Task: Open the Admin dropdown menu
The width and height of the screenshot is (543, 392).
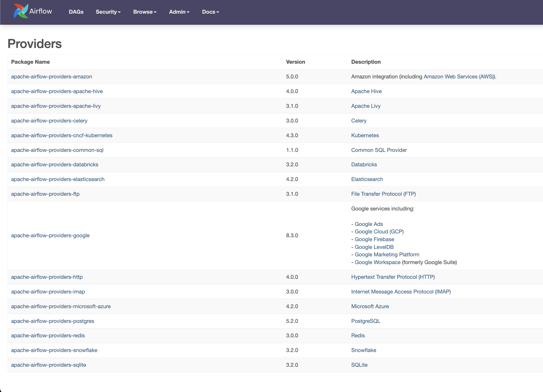Action: point(179,12)
